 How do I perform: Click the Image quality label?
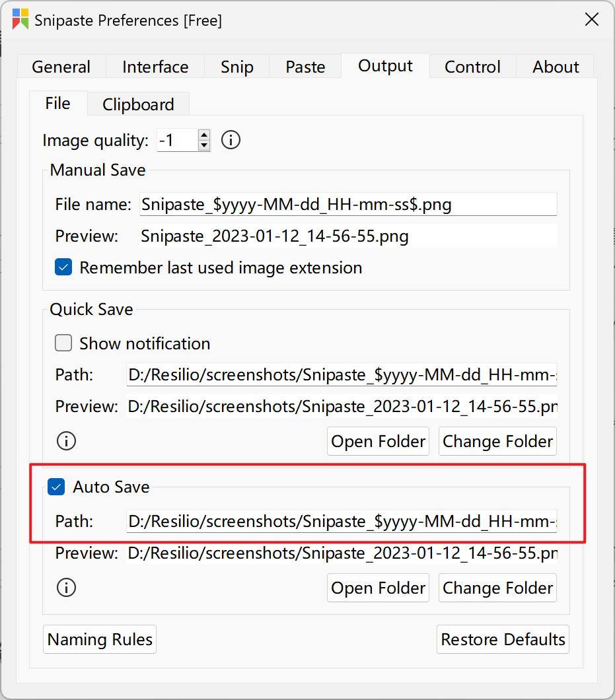point(96,140)
